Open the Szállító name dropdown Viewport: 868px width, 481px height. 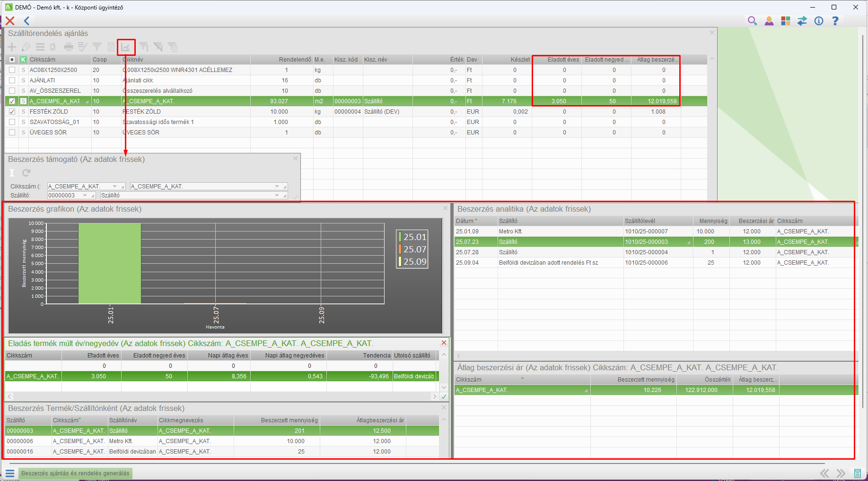pos(277,196)
